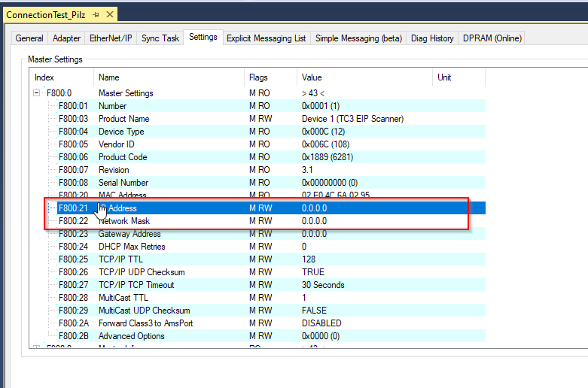Image resolution: width=588 pixels, height=388 pixels.
Task: Click the value 0x000C (12)
Action: [x=323, y=132]
